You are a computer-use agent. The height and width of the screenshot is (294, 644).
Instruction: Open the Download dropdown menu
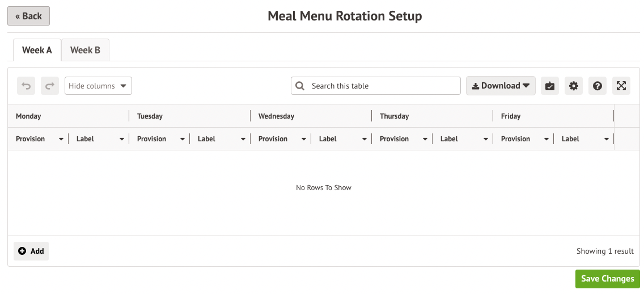[501, 86]
